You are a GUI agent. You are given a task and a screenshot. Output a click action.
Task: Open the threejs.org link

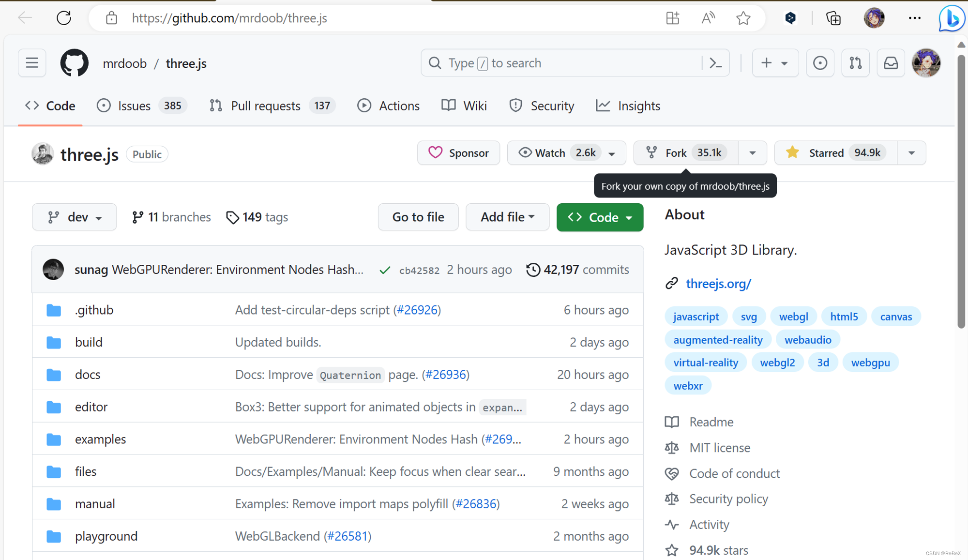pos(718,284)
